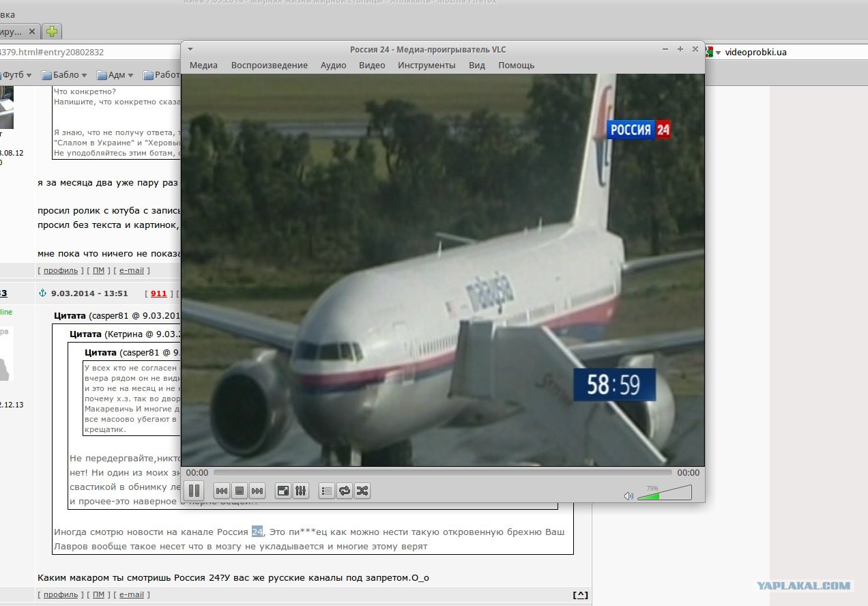Open the Помощь menu in VLC
This screenshot has height=606, width=868.
(516, 66)
